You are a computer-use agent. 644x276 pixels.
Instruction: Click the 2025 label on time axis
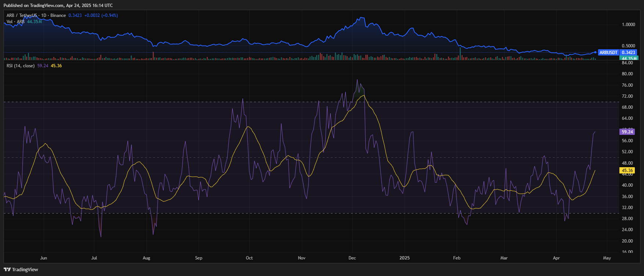tap(404, 258)
